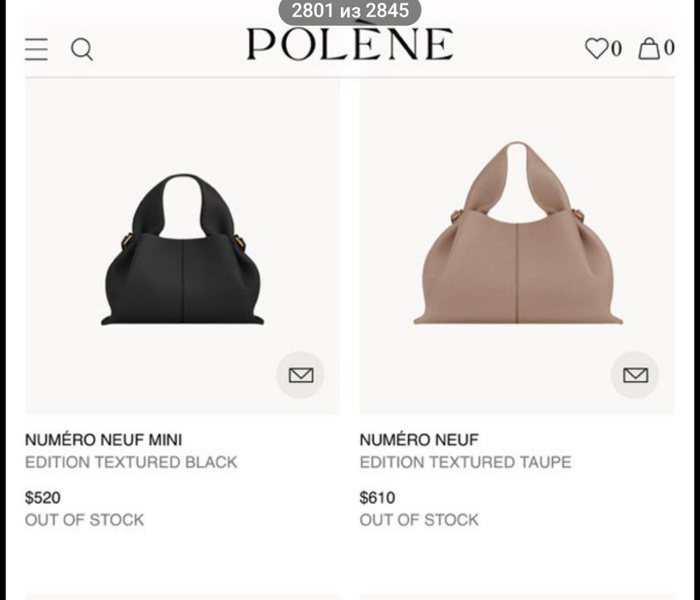Image resolution: width=700 pixels, height=600 pixels.
Task: Click Edition Textured Black subtitle
Action: tap(131, 463)
